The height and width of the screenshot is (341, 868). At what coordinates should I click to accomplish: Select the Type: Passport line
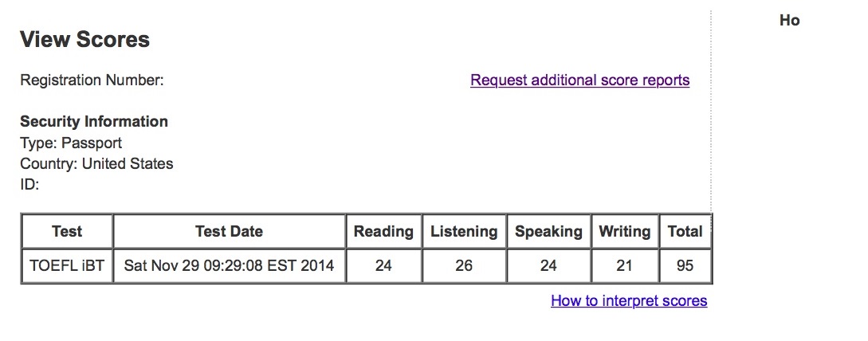point(71,143)
